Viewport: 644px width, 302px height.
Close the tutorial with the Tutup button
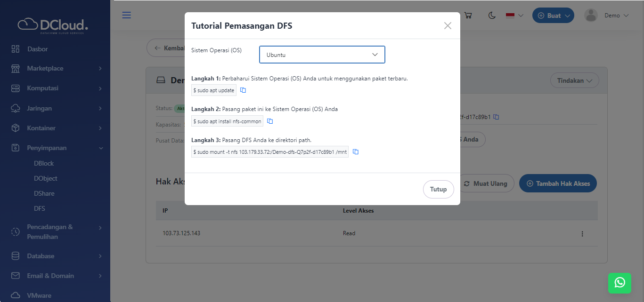[x=438, y=189]
